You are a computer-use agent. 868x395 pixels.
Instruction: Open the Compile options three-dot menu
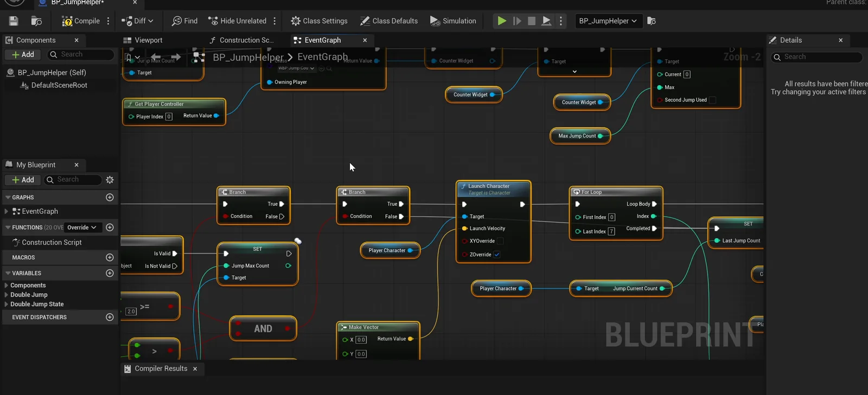pos(108,21)
